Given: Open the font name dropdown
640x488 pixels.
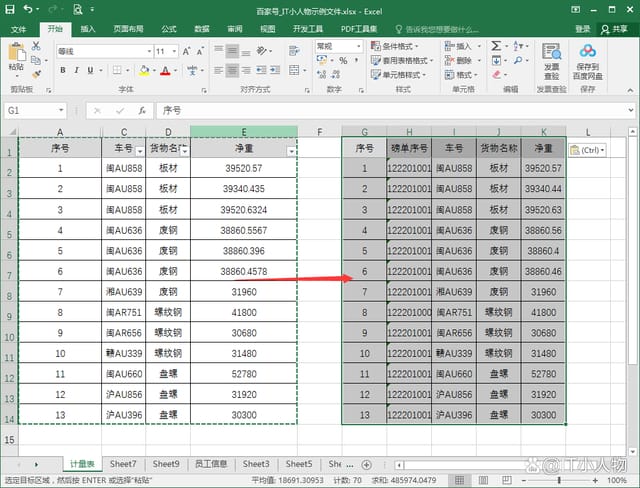Looking at the screenshot, I should point(149,51).
